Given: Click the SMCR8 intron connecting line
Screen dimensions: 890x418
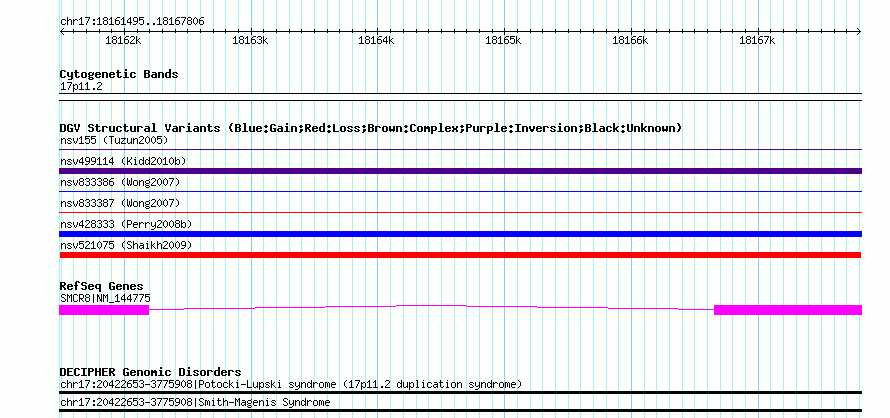Looking at the screenshot, I should click(431, 307).
